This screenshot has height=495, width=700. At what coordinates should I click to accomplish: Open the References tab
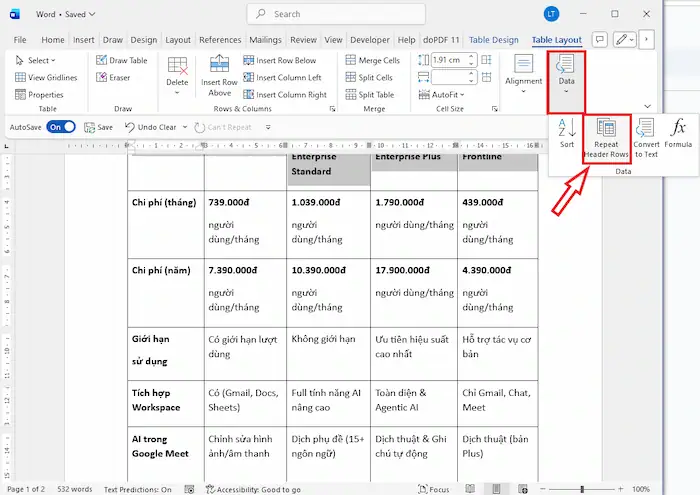click(220, 40)
